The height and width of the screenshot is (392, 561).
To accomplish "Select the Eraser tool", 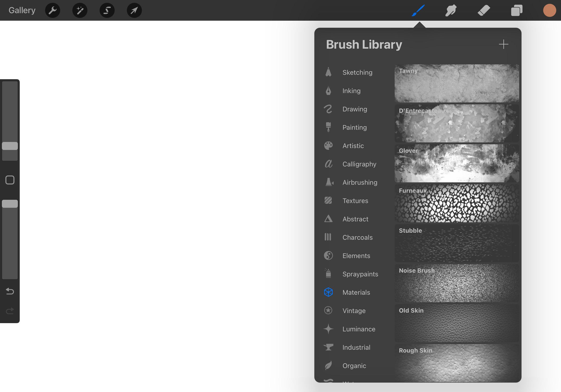I will click(484, 11).
